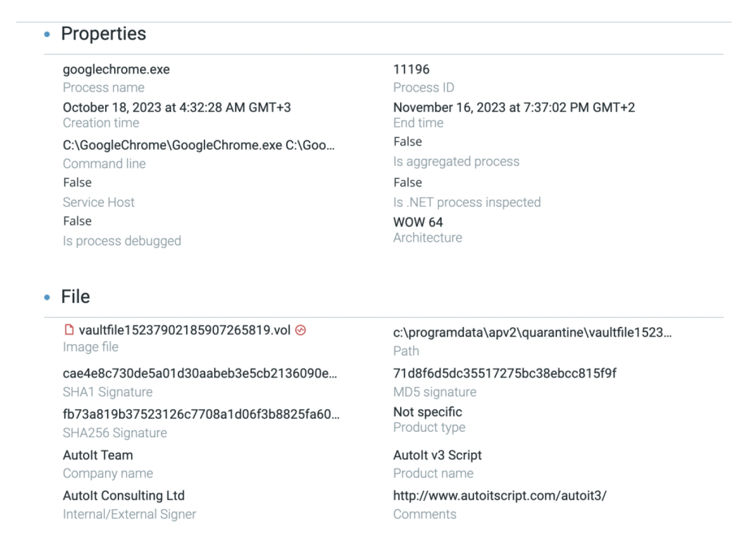Click the truncated command line value
Screen dimensions: 756x551
tap(198, 145)
